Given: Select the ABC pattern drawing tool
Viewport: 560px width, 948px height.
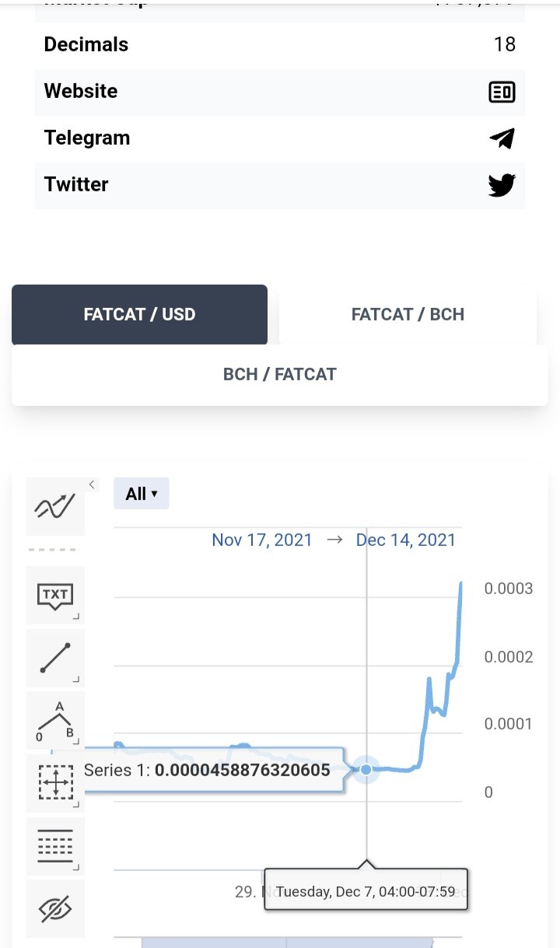Looking at the screenshot, I should pyautogui.click(x=55, y=720).
